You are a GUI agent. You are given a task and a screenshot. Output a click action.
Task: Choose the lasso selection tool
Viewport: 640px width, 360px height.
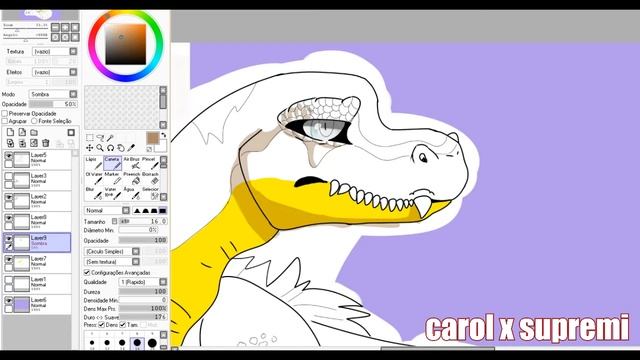click(100, 138)
